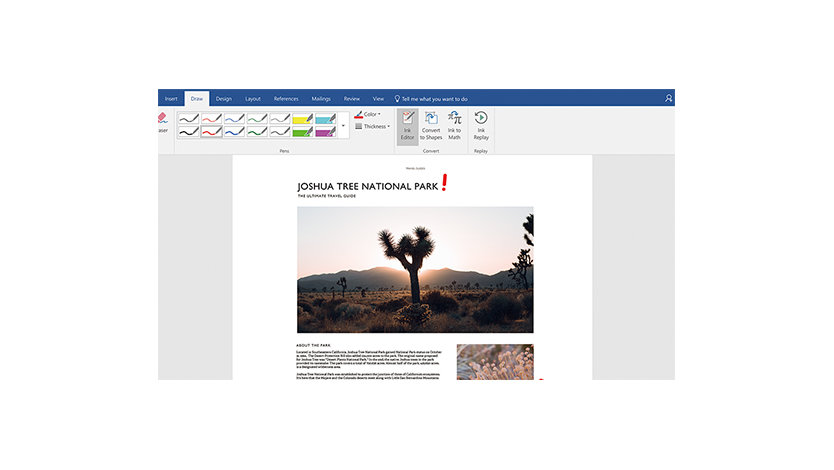Open the pen Color dropdown

tap(368, 114)
